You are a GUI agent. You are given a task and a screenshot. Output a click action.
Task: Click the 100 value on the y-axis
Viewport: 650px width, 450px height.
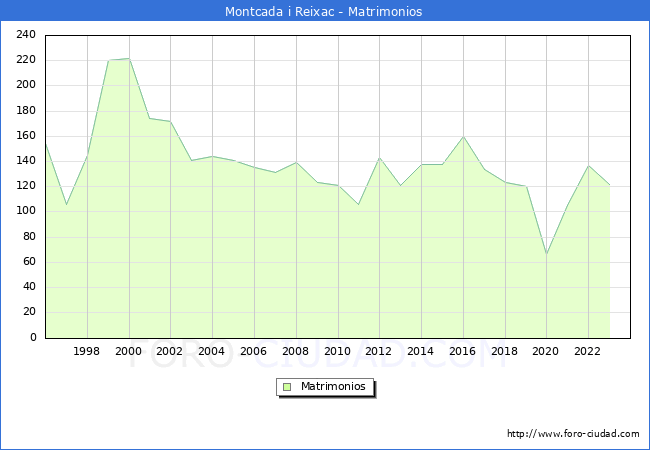coord(27,211)
